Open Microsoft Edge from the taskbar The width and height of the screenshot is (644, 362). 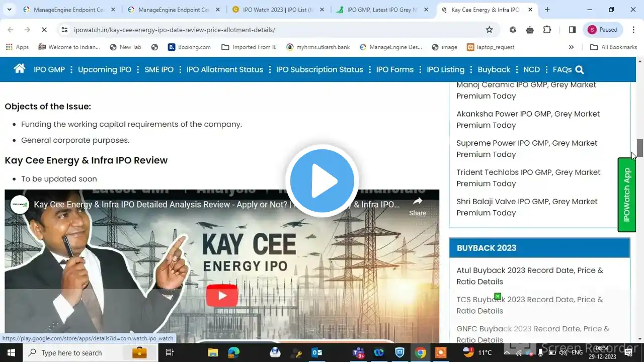[234, 352]
